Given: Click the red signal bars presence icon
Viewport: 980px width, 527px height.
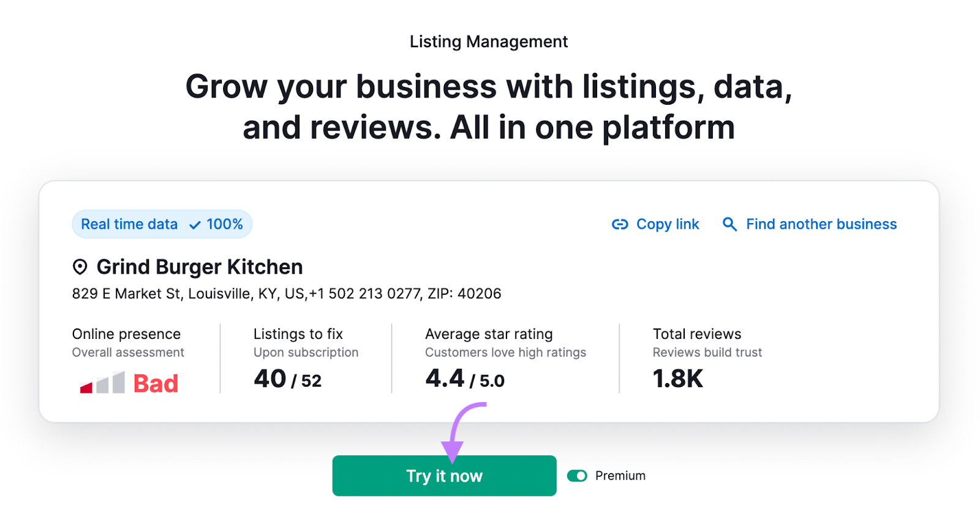Looking at the screenshot, I should [102, 382].
